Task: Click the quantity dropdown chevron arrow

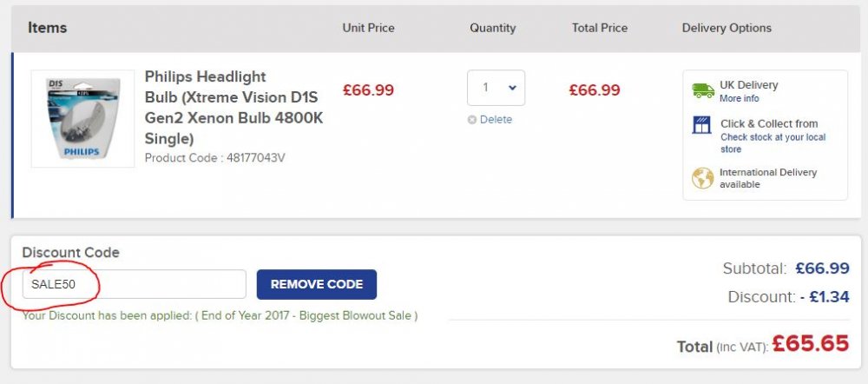Action: pyautogui.click(x=512, y=88)
